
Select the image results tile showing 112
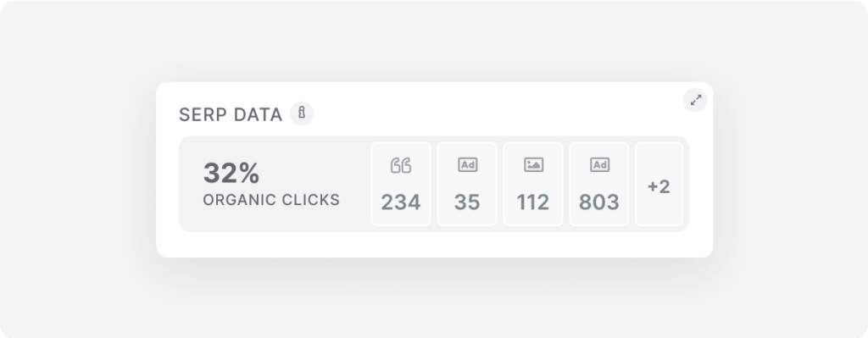pos(533,184)
